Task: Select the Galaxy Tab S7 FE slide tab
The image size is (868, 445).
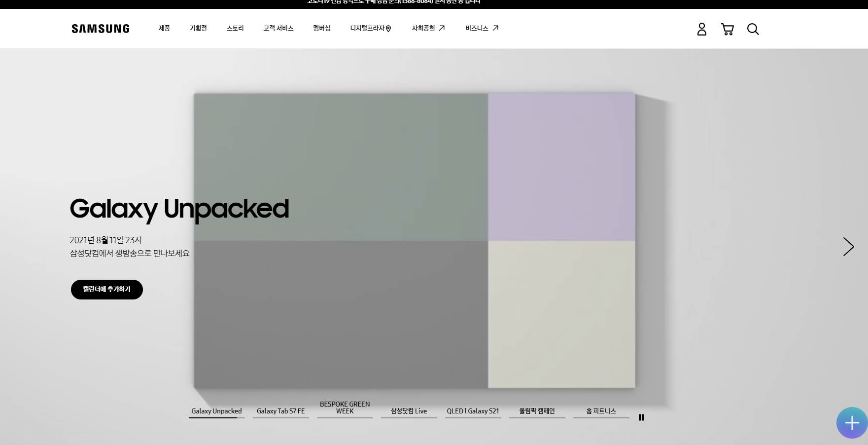Action: pyautogui.click(x=280, y=411)
